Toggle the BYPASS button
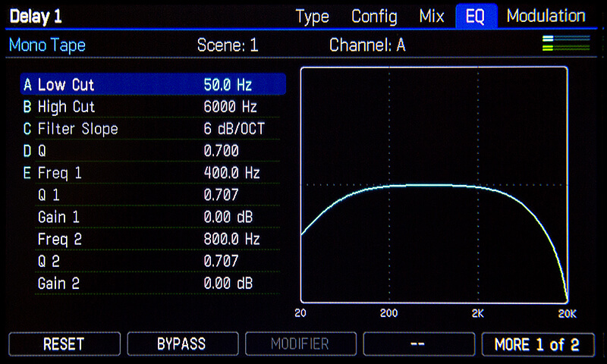Viewport: 607px width, 364px height. click(x=181, y=344)
